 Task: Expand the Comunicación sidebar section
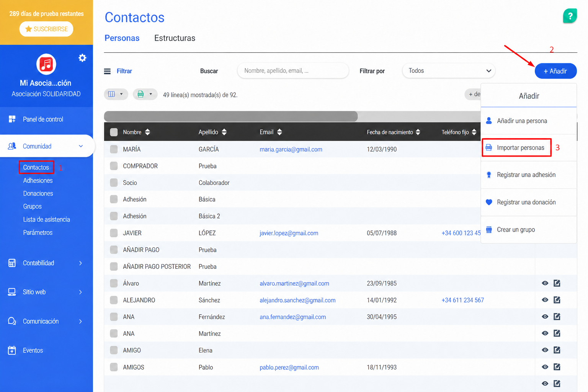point(80,321)
